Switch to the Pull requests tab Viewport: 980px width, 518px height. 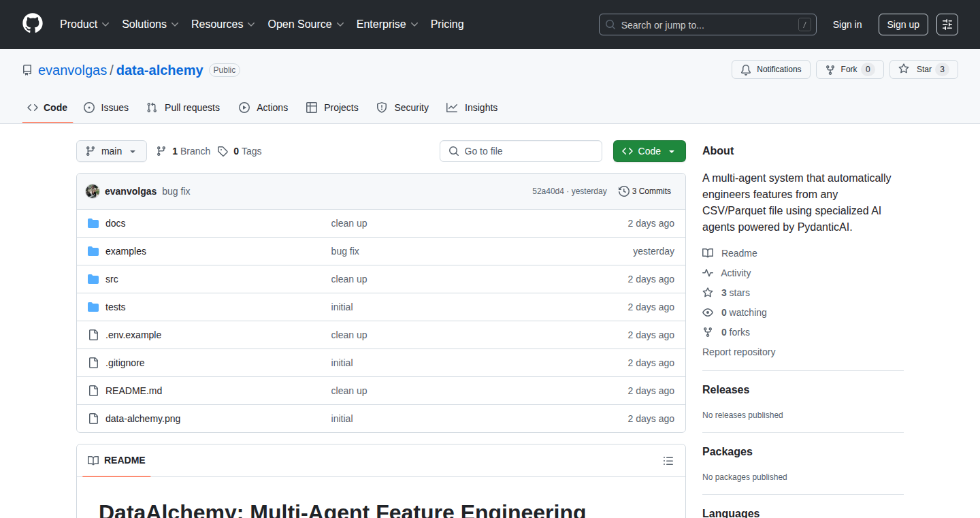coord(184,108)
